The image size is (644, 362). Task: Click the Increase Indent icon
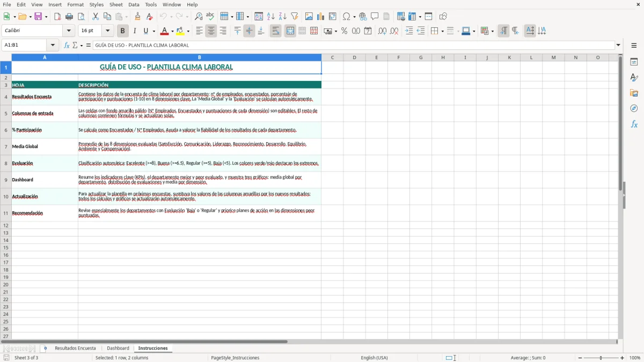pos(409,31)
